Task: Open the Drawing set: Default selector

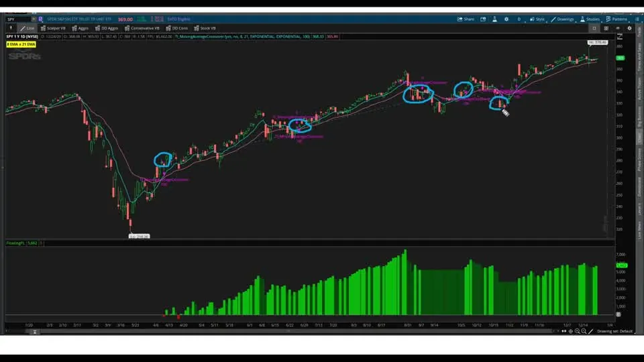Action: pyautogui.click(x=614, y=330)
